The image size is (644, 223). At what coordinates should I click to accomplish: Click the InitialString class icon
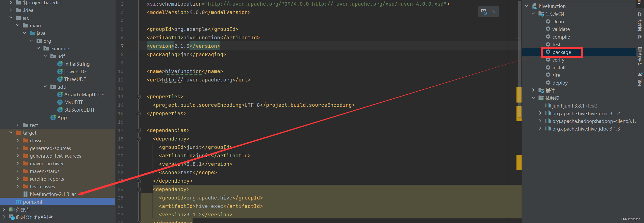tap(60, 64)
